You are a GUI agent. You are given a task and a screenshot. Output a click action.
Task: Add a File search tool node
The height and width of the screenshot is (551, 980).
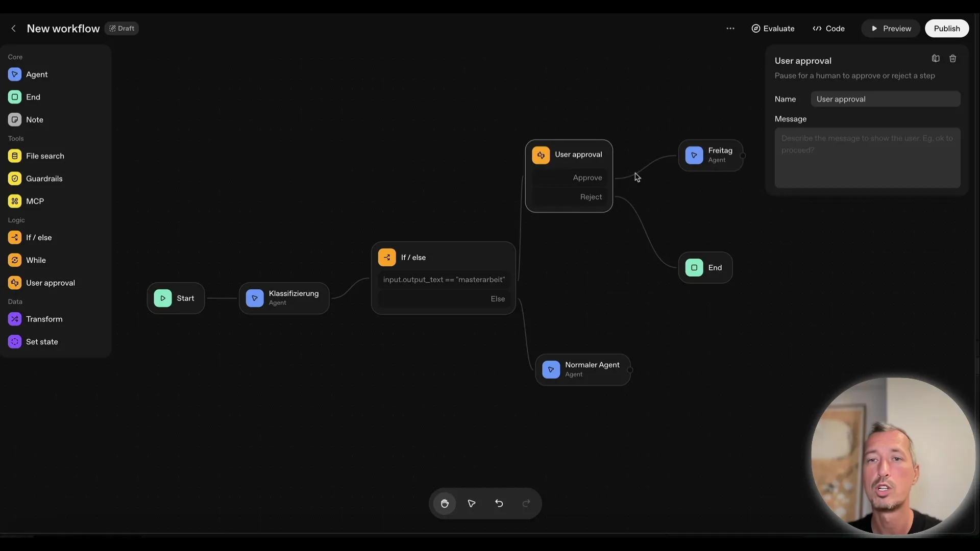[45, 156]
